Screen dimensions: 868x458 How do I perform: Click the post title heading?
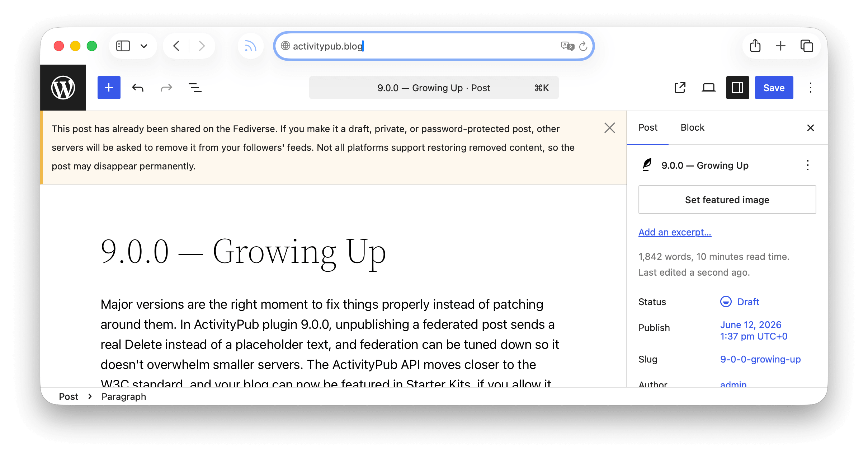[x=243, y=252]
